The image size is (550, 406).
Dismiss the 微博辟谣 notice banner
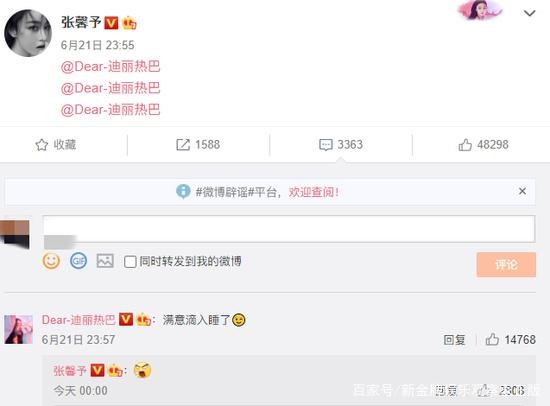522,191
